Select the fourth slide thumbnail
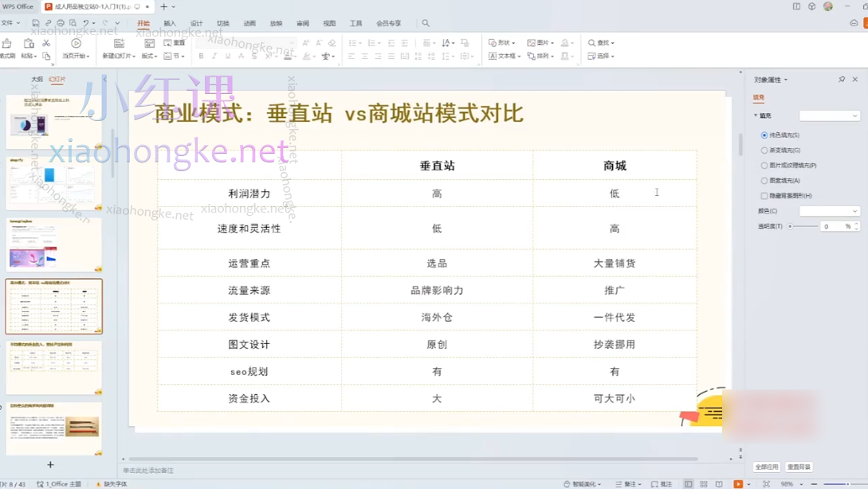 (x=53, y=305)
